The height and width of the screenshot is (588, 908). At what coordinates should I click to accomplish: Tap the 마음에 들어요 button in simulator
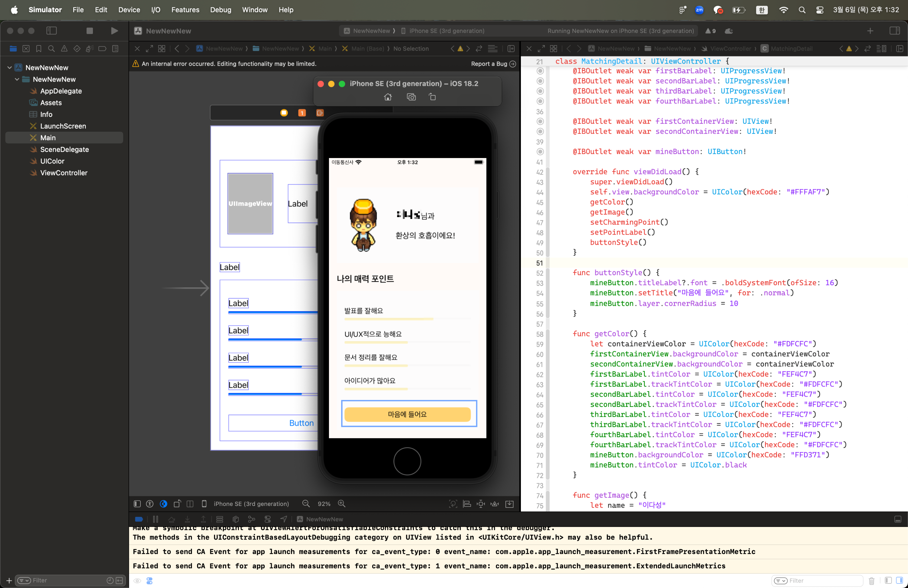[407, 414]
